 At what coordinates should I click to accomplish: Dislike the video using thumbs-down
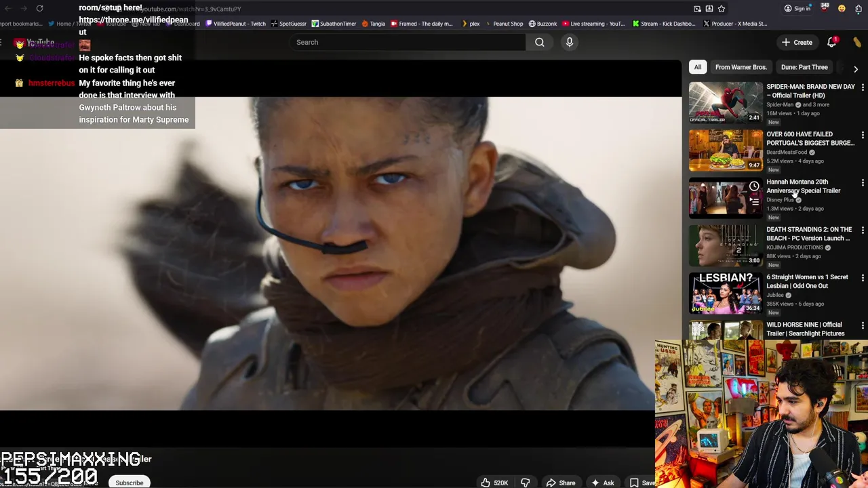[x=525, y=483]
